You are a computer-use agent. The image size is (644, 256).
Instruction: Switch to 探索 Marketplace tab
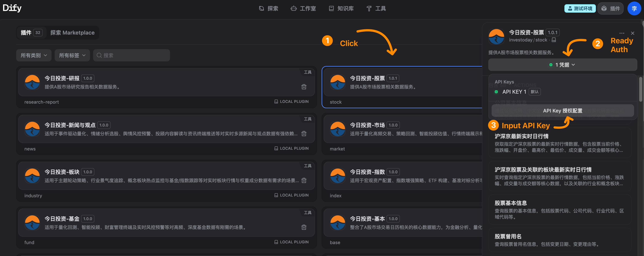(72, 33)
